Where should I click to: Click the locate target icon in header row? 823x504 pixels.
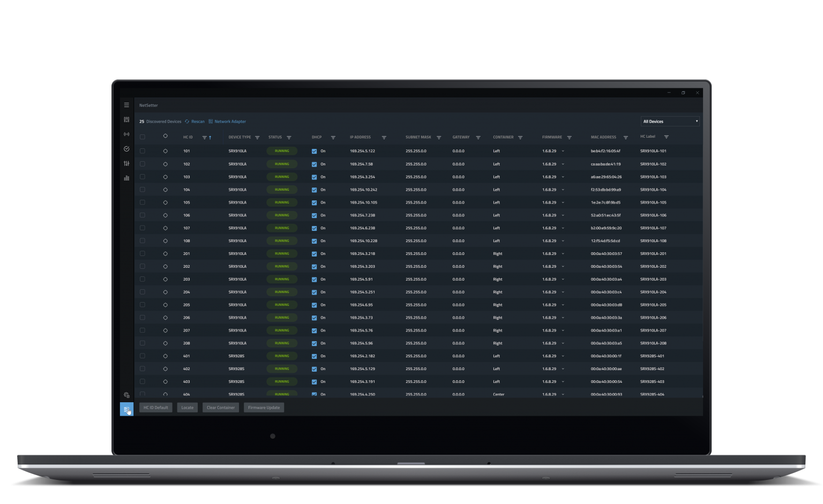click(x=165, y=136)
